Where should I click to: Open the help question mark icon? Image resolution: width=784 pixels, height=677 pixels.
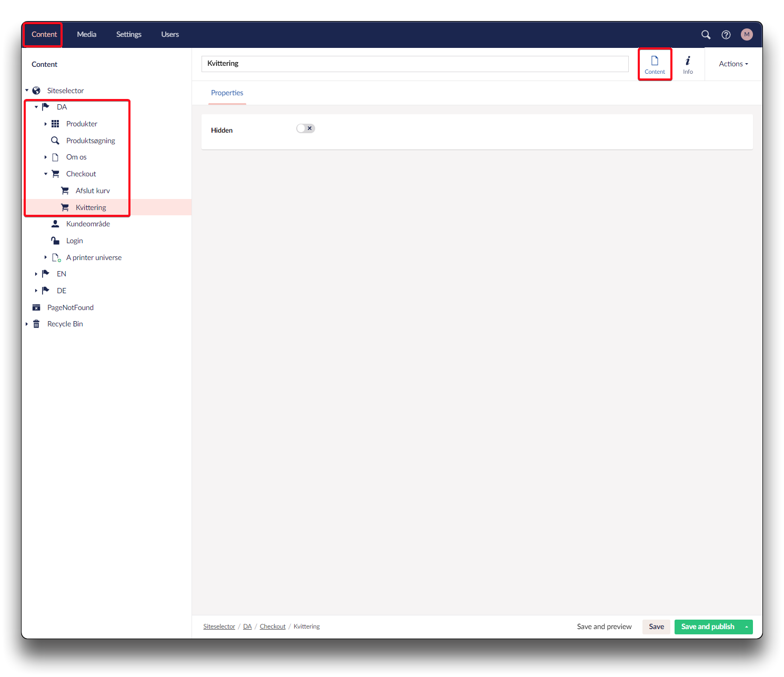click(726, 35)
